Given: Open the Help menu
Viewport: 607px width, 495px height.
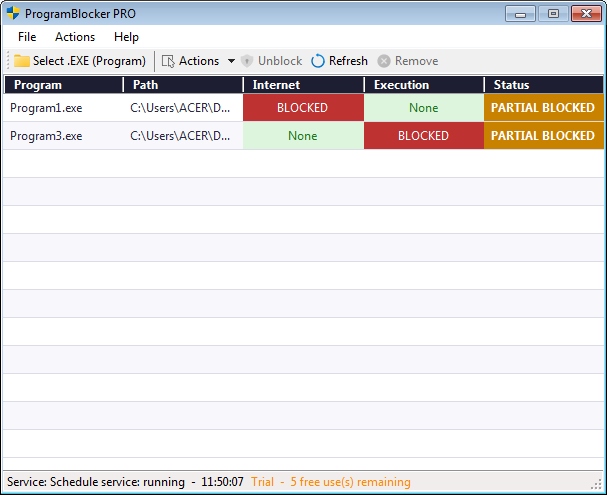Looking at the screenshot, I should (x=126, y=37).
